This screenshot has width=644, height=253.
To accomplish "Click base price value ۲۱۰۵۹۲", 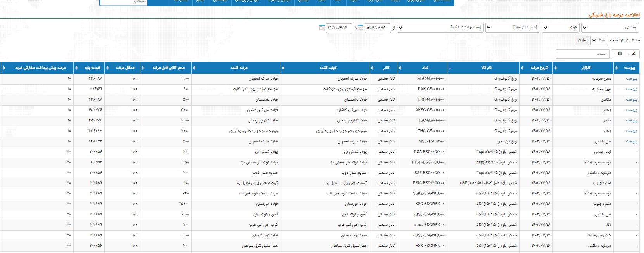I will (x=95, y=163).
